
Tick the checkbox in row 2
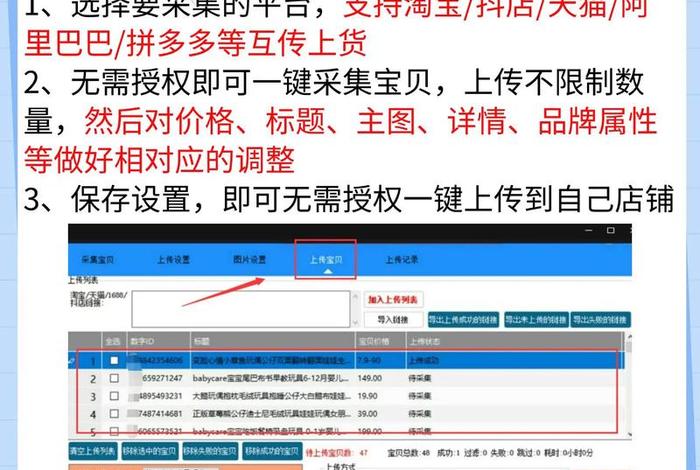pyautogui.click(x=114, y=378)
